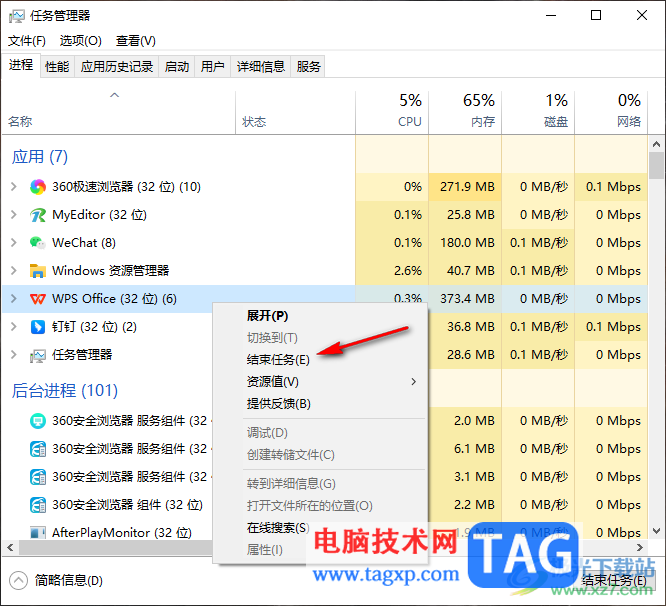Click the vertical scrollbar thumb

[657, 166]
